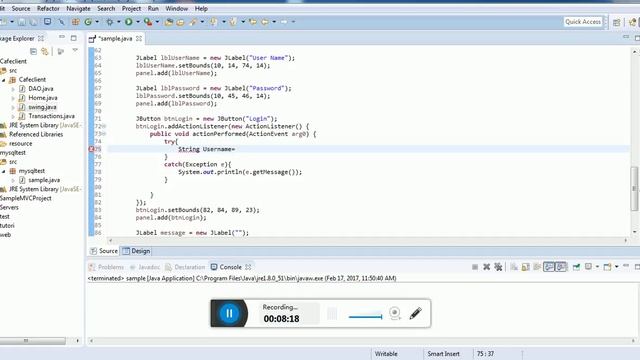640x360 pixels.
Task: Pause the screen recording
Action: coord(229,313)
